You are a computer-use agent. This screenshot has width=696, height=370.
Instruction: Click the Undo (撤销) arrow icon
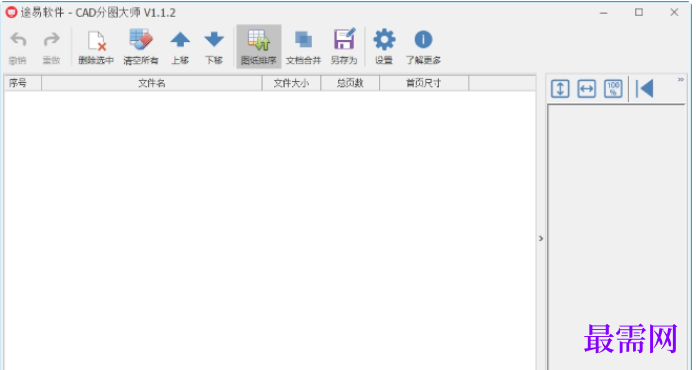[18, 40]
